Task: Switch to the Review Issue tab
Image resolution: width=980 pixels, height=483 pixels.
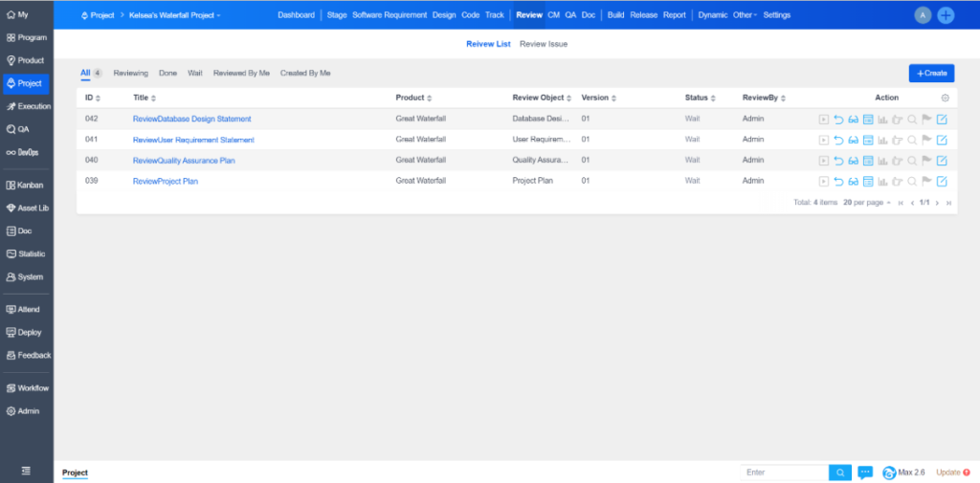Action: tap(545, 44)
